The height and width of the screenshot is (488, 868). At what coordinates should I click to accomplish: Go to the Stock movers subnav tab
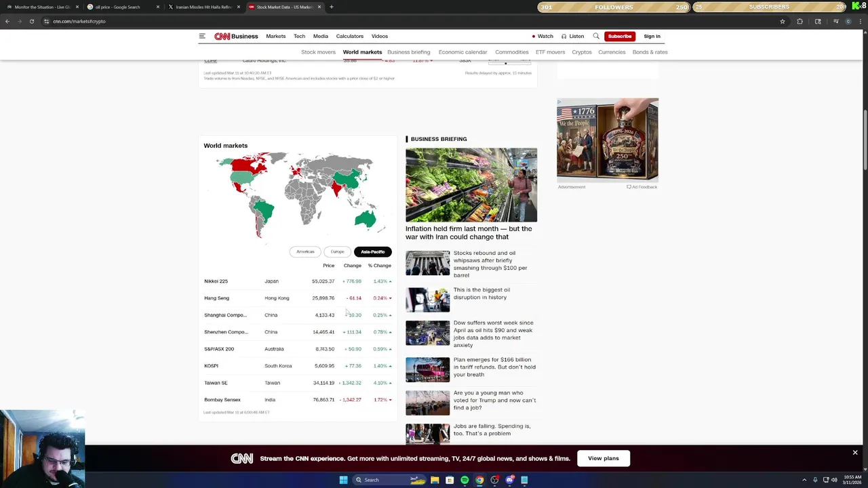tap(318, 52)
